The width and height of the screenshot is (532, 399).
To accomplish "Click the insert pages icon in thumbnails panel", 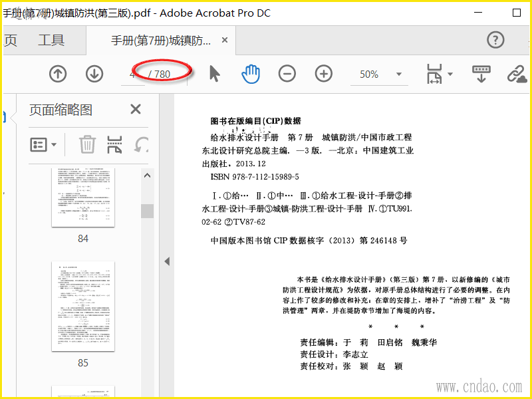I will pyautogui.click(x=114, y=145).
